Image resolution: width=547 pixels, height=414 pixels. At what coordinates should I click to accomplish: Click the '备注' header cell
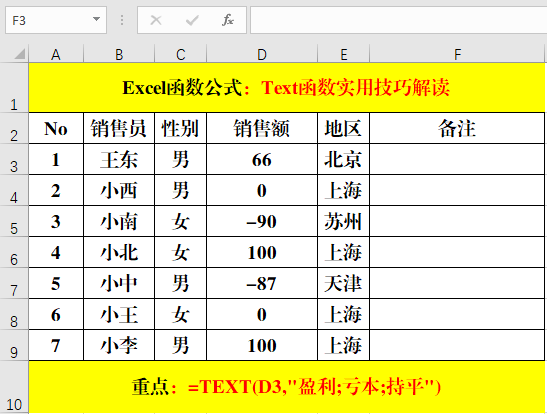(x=457, y=128)
